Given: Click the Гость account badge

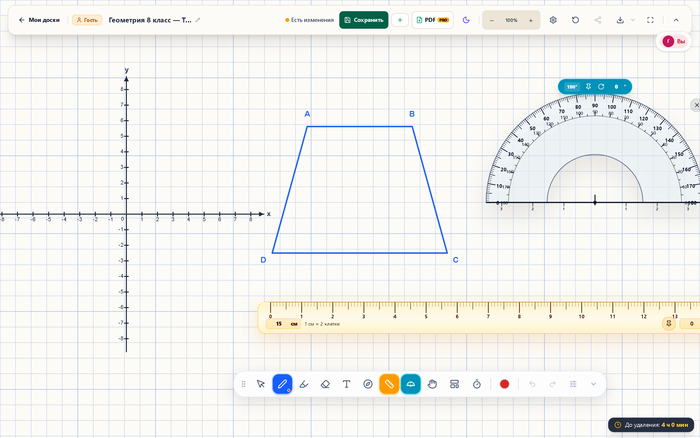Looking at the screenshot, I should tap(87, 20).
